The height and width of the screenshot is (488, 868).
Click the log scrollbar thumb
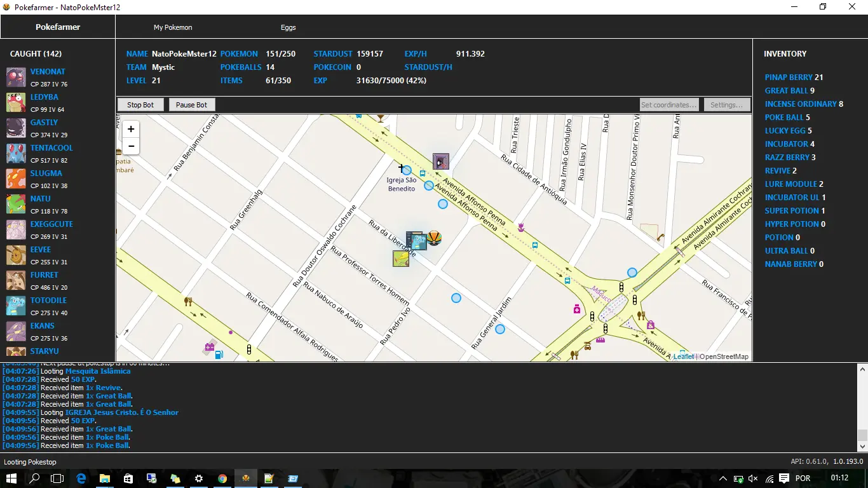862,435
